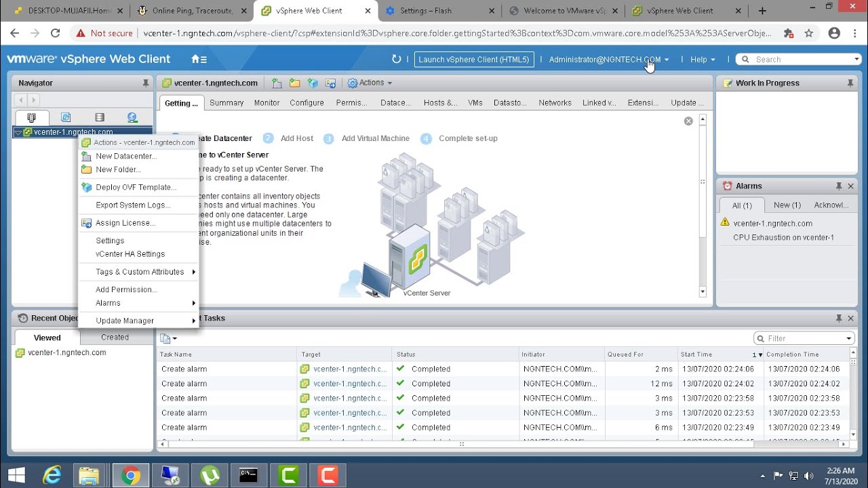Click the Add Host step in Getting Started
This screenshot has width=868, height=488.
click(x=296, y=138)
